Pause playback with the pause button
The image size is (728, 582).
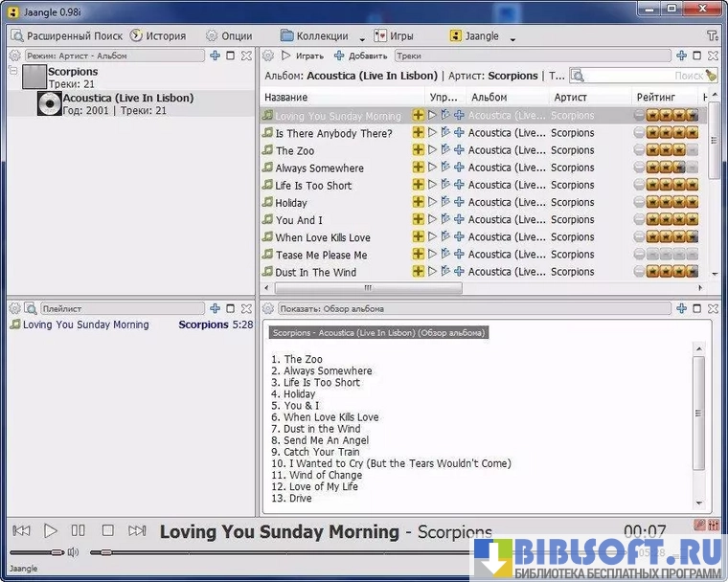click(79, 530)
